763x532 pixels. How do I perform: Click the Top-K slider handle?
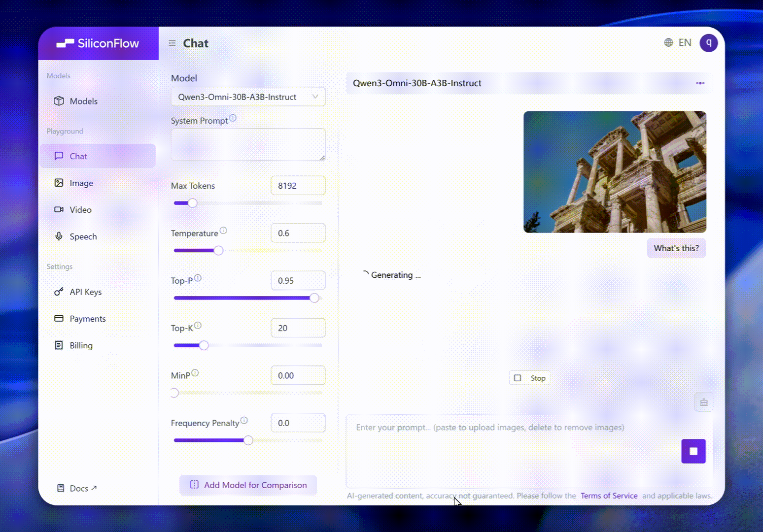[204, 345]
